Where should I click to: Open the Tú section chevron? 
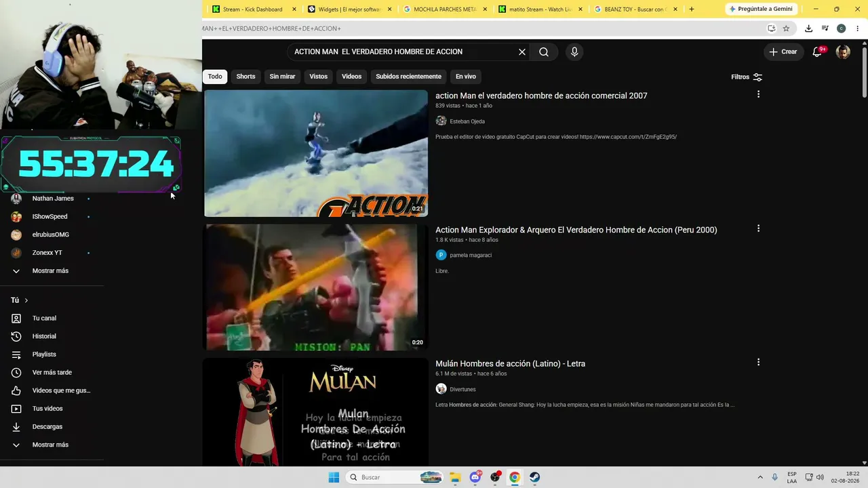(x=26, y=300)
